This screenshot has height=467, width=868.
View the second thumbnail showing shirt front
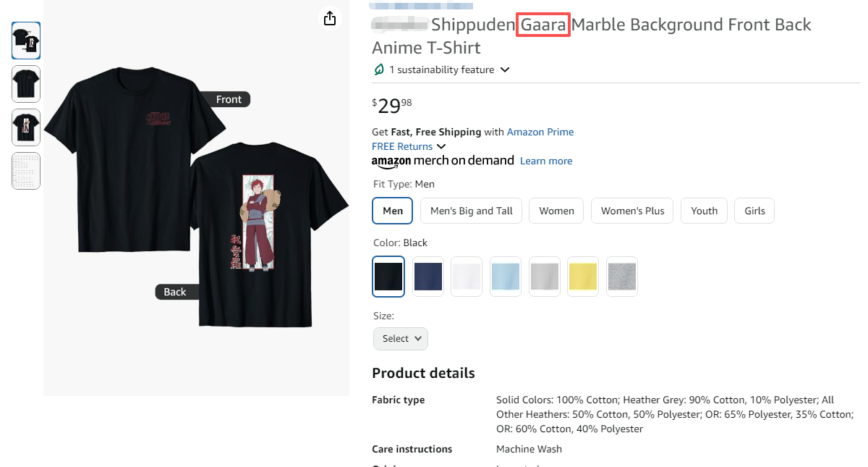coord(26,84)
